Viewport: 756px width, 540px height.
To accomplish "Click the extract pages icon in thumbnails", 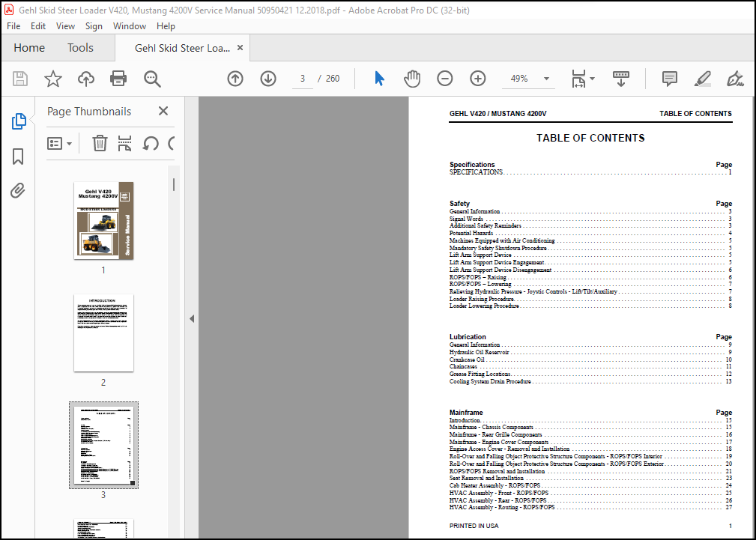I will click(x=125, y=143).
